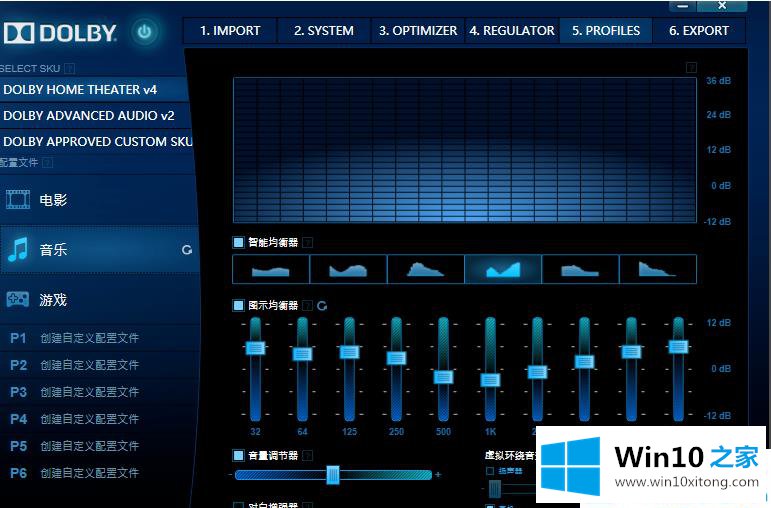The width and height of the screenshot is (771, 508).
Task: Click the film strip icon for 电影
Action: pos(18,200)
